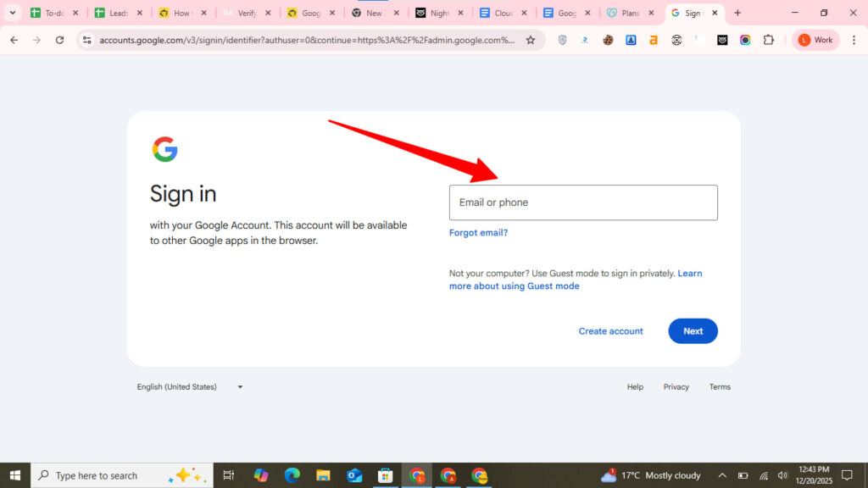Open the Privacy footer link
This screenshot has height=488, width=868.
[x=676, y=387]
